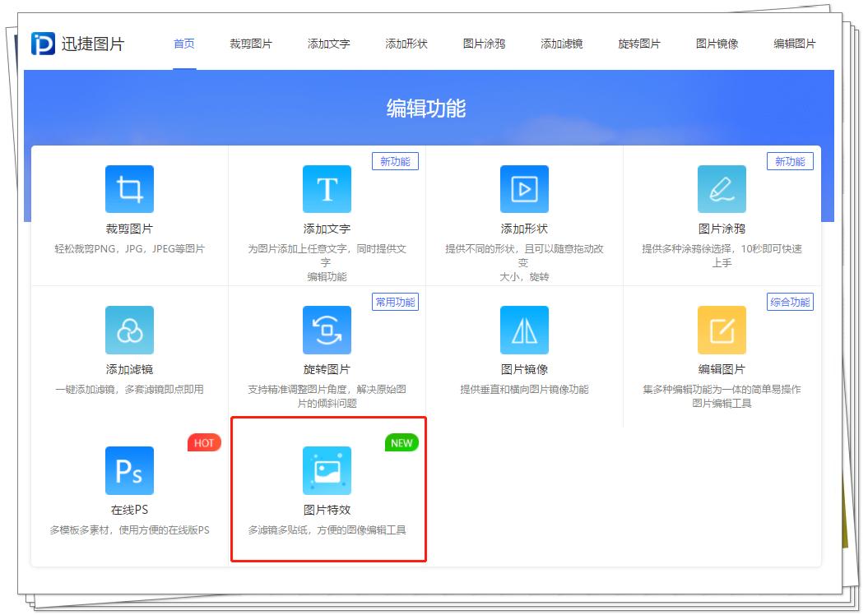Click the NEW badge on 图片特效
The width and height of the screenshot is (868, 615).
point(401,443)
